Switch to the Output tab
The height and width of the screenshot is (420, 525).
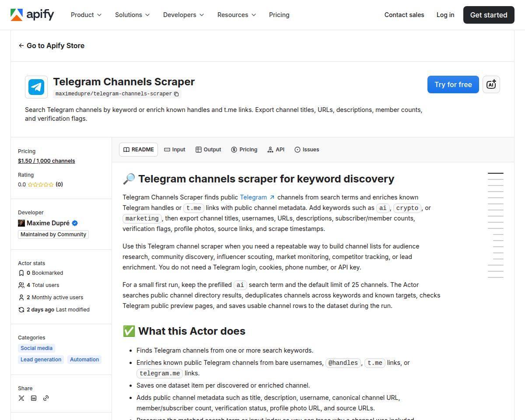pos(208,150)
